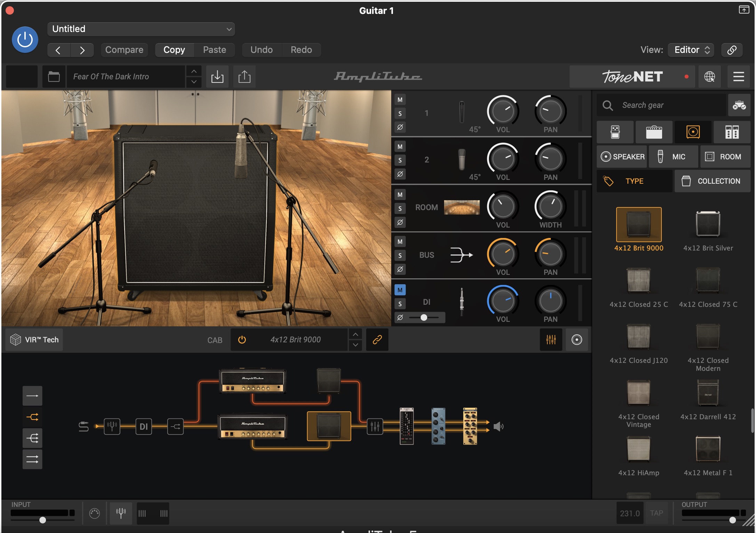
Task: Select the rack gear category
Action: click(x=732, y=132)
